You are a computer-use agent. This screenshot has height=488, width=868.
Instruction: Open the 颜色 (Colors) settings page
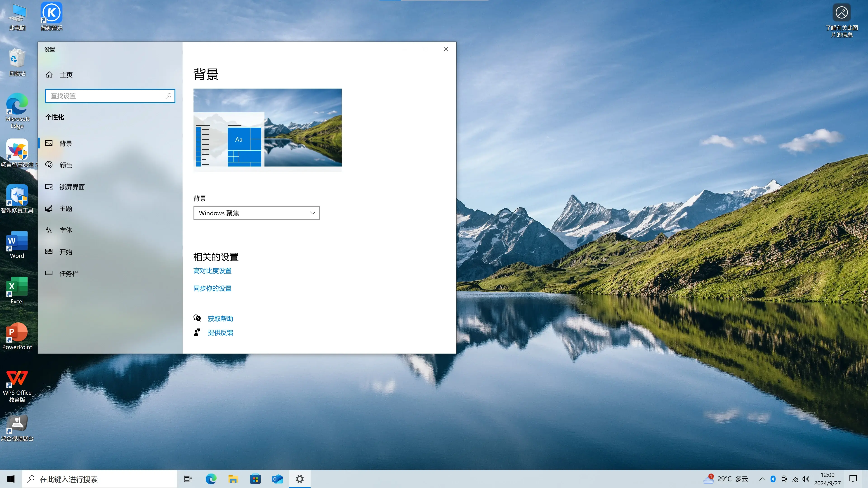coord(65,165)
